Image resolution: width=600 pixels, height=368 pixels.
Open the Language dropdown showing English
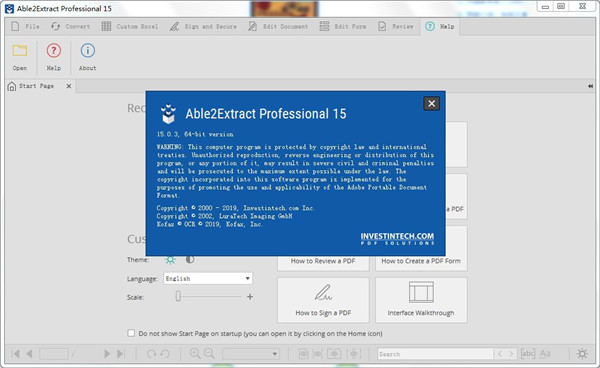pos(208,278)
